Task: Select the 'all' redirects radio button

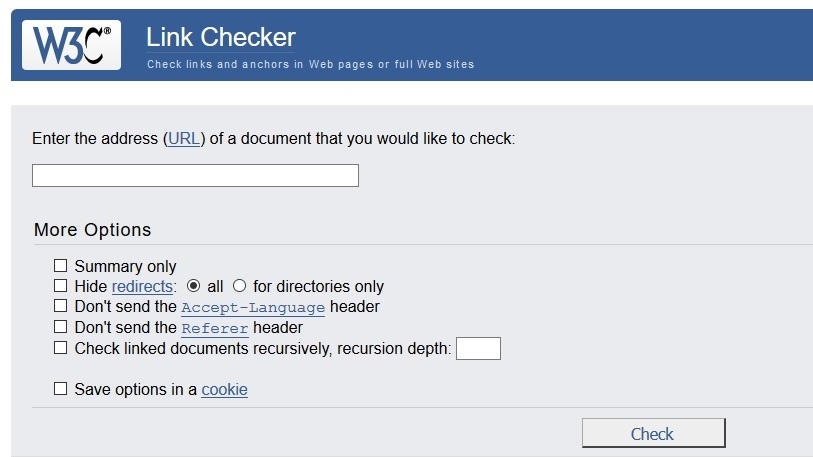Action: click(x=194, y=286)
